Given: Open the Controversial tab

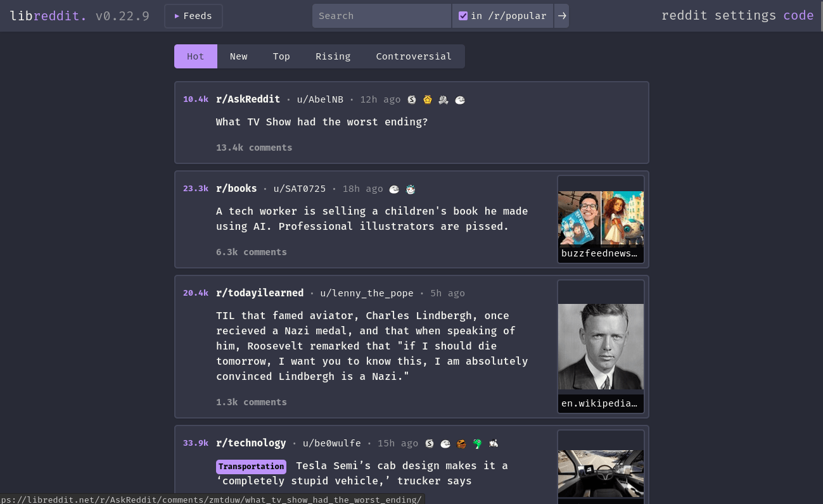Looking at the screenshot, I should [x=414, y=56].
